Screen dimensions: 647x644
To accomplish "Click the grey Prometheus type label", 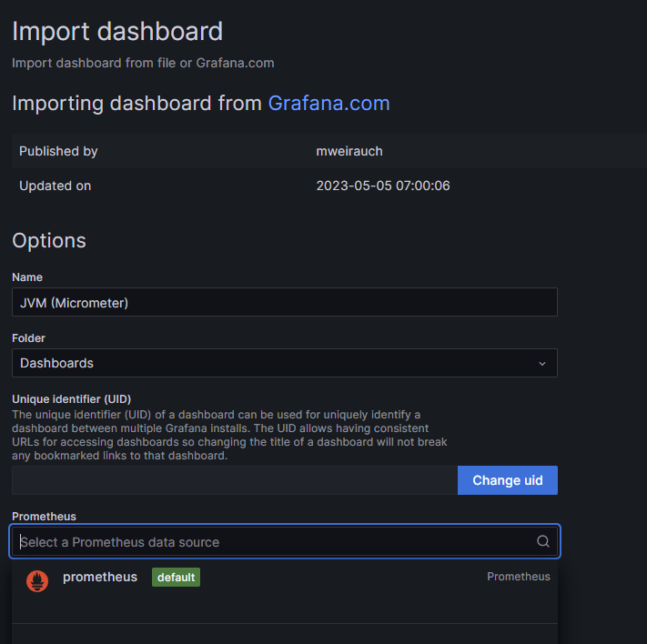I will point(519,577).
